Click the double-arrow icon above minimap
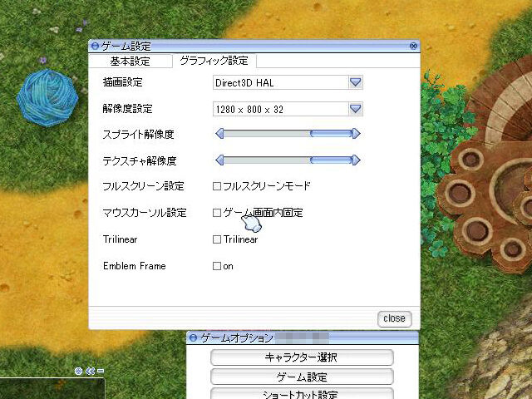Screen dimensions: 532x399 coord(90,372)
